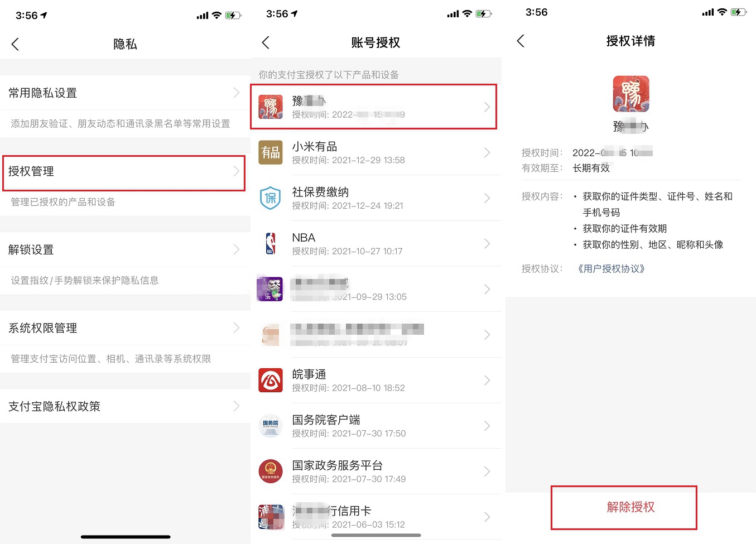Tap cellular signal icon in 授权详情 status bar

point(708,12)
